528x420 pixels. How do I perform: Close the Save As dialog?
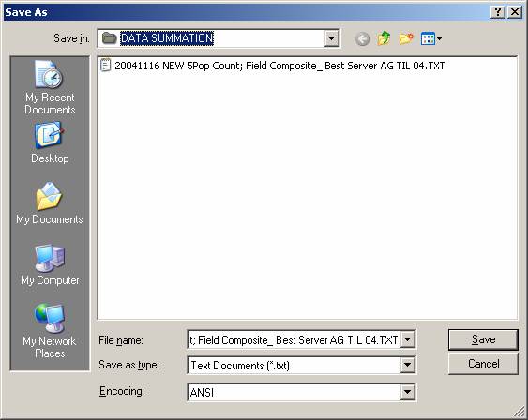coord(515,12)
